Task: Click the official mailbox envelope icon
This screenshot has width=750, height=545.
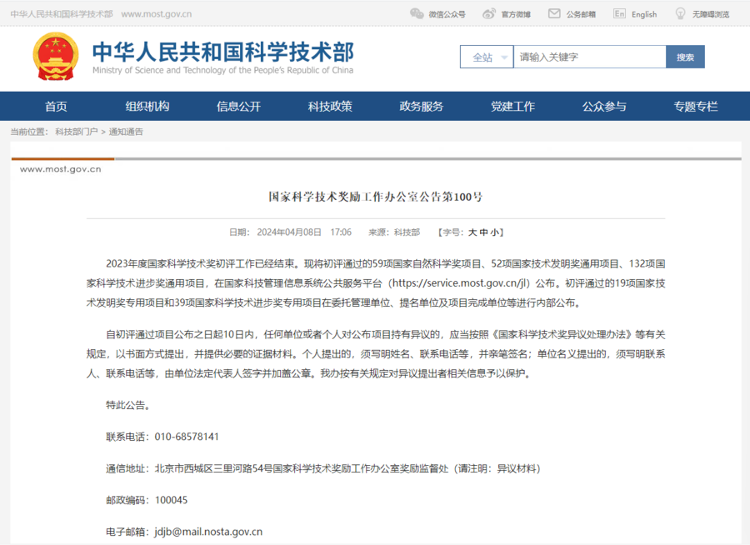Action: (554, 13)
